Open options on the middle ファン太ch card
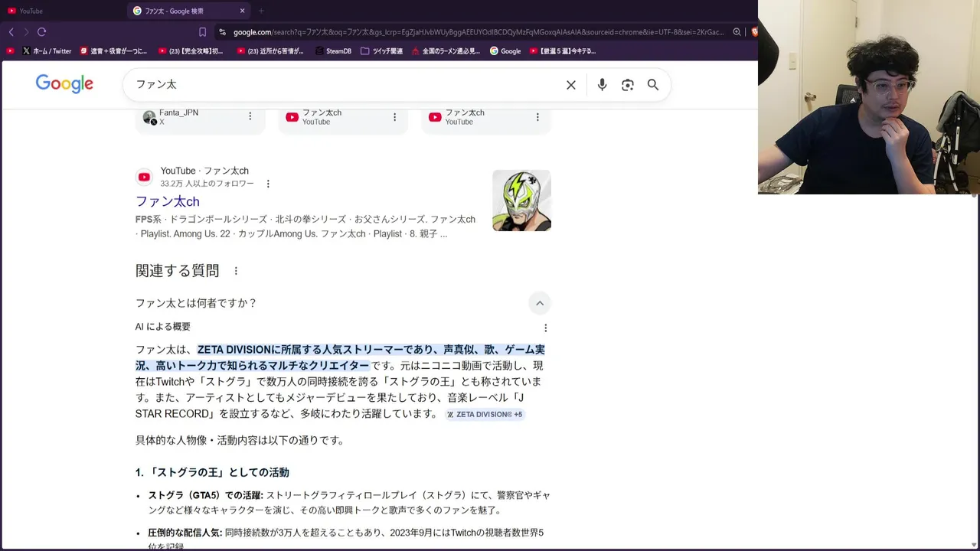Image resolution: width=980 pixels, height=551 pixels. [395, 117]
